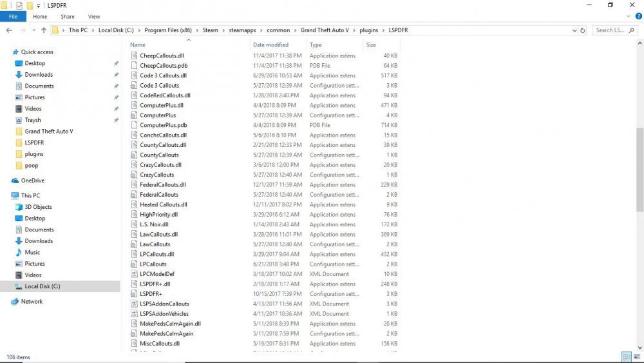Switch to large icons view layout icon
The height and width of the screenshot is (363, 644).
click(637, 357)
